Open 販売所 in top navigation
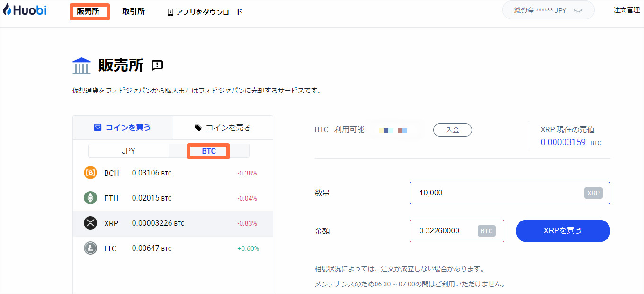Image resolution: width=644 pixels, height=294 pixels. pos(89,12)
